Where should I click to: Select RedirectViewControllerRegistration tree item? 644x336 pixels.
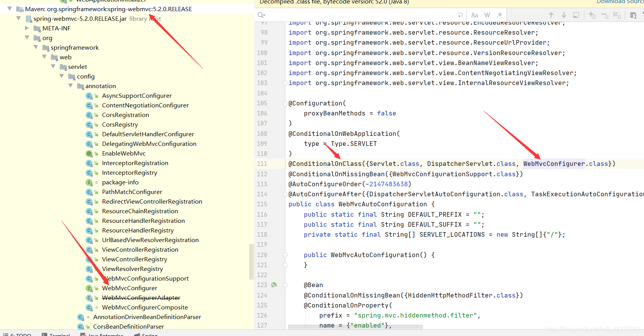152,202
